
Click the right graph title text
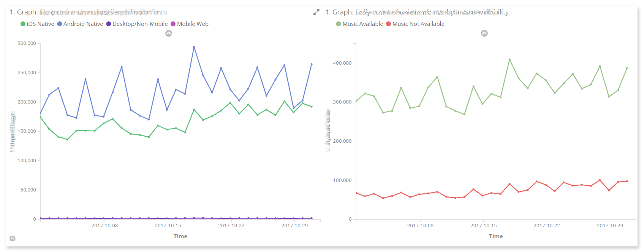pyautogui.click(x=417, y=12)
